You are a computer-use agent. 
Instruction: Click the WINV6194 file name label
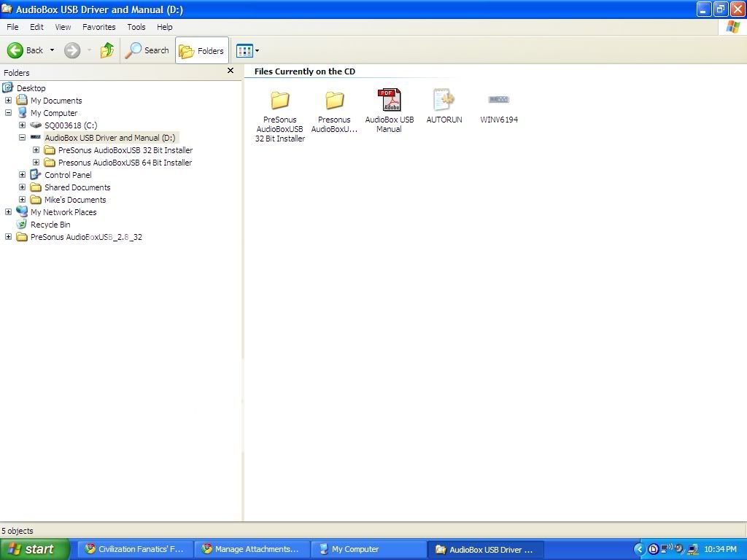tap(499, 120)
